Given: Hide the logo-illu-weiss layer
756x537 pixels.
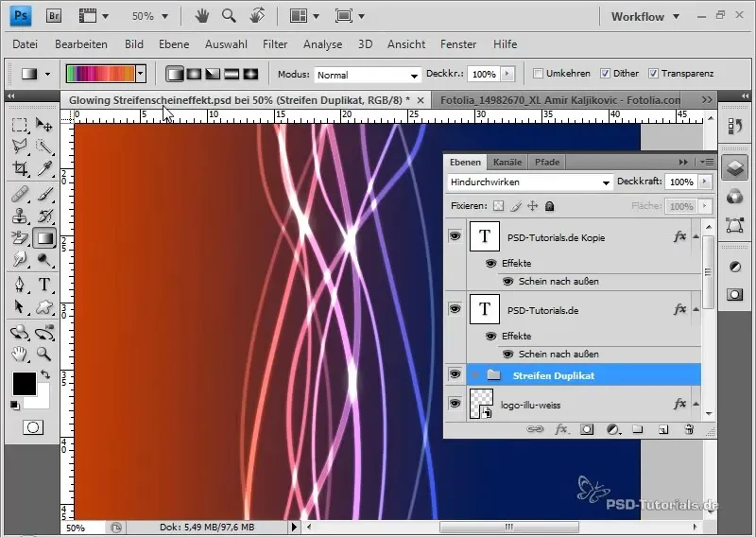Looking at the screenshot, I should [455, 403].
